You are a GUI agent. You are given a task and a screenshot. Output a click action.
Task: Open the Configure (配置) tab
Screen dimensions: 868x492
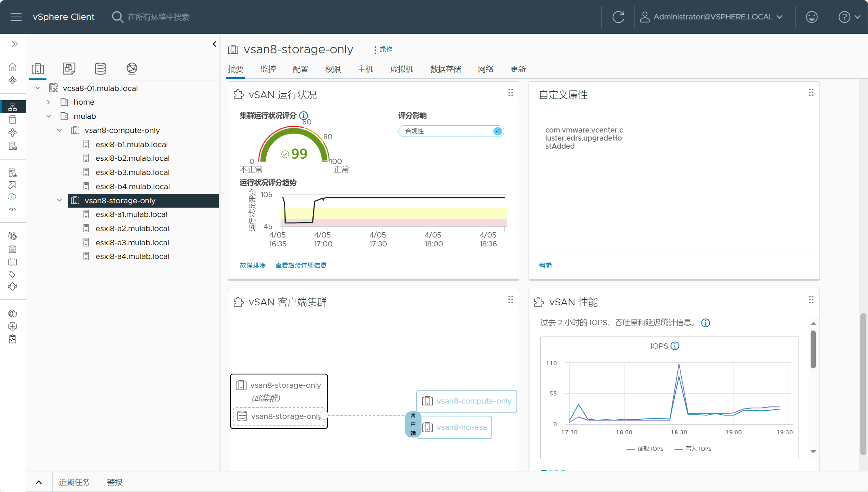click(x=301, y=69)
